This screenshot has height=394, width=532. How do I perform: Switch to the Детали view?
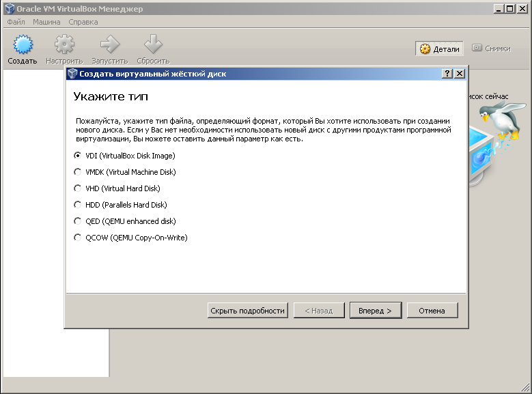pyautogui.click(x=439, y=49)
